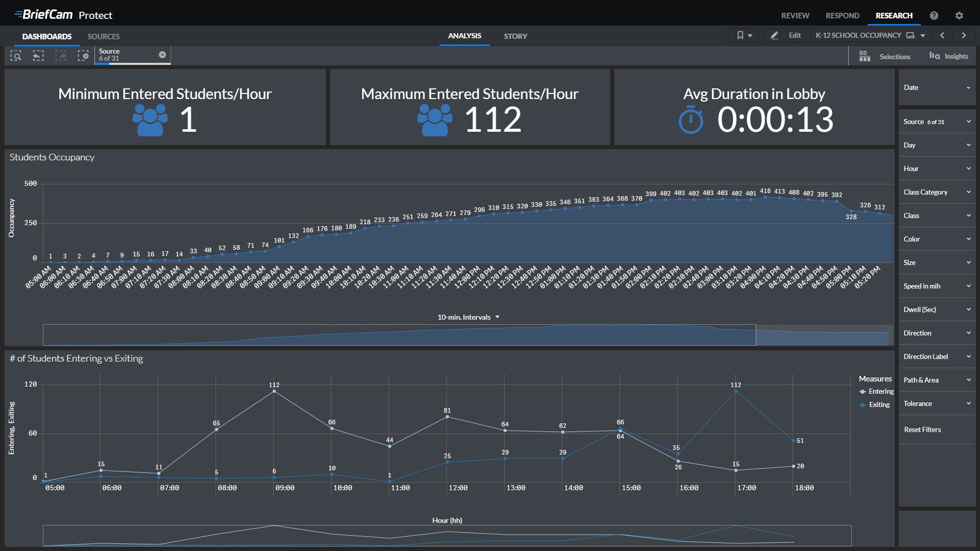Expand the Date filter
This screenshot has height=551, width=980.
(x=937, y=87)
